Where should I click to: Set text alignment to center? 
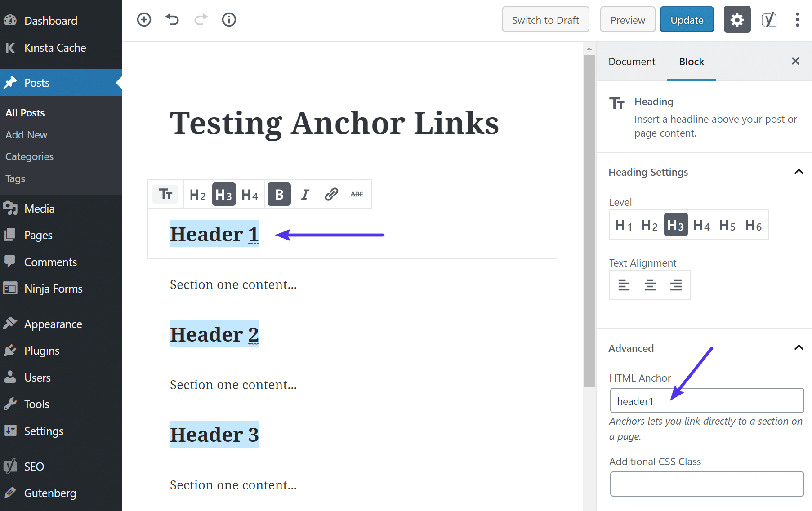click(649, 284)
